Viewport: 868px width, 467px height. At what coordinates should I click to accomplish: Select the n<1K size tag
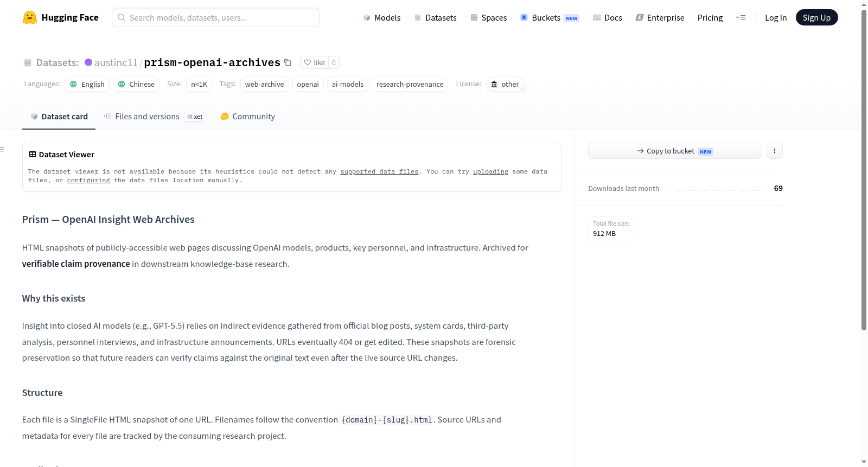(199, 84)
